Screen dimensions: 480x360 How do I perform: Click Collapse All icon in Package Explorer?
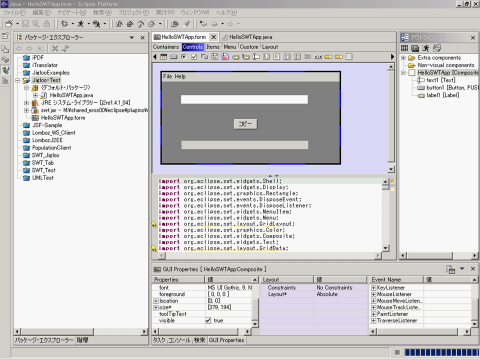[x=55, y=48]
